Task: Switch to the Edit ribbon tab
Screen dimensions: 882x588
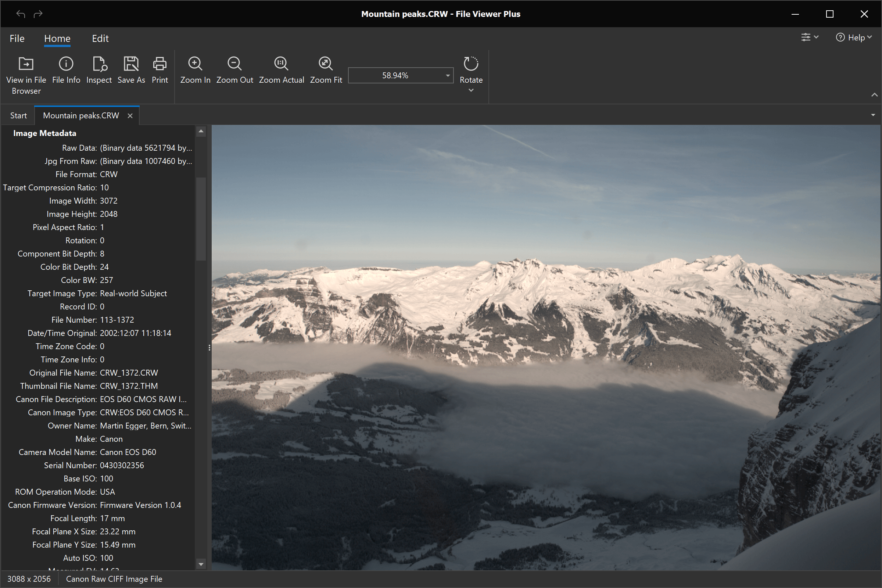Action: [100, 39]
